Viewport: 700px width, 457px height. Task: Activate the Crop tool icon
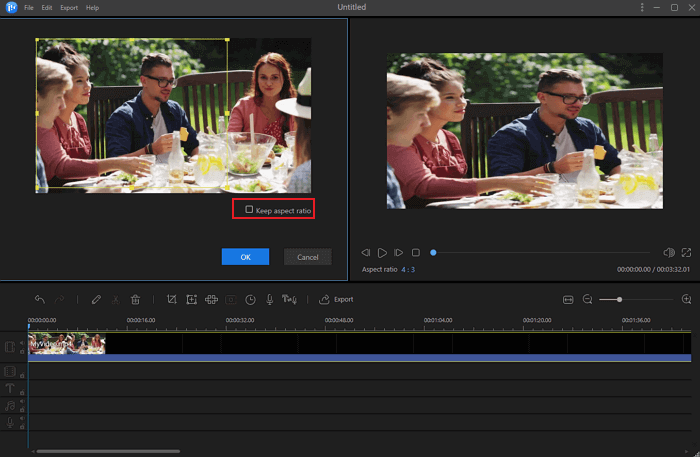171,299
